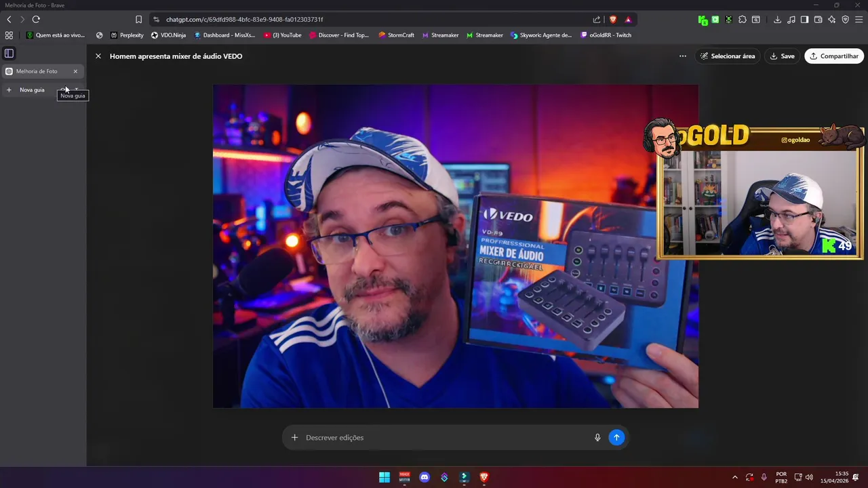Open Discord from the taskbar
This screenshot has height=488, width=868.
pos(425,477)
